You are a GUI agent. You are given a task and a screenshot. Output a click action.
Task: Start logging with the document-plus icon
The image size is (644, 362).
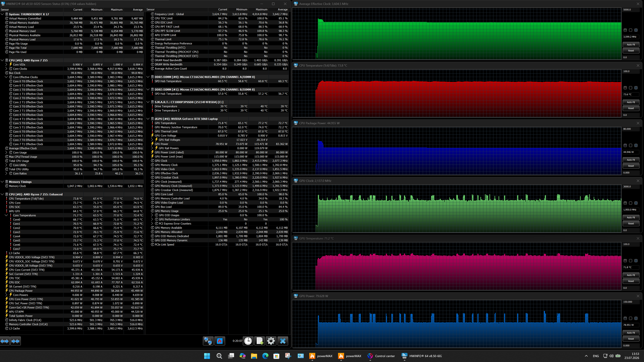[x=260, y=341]
